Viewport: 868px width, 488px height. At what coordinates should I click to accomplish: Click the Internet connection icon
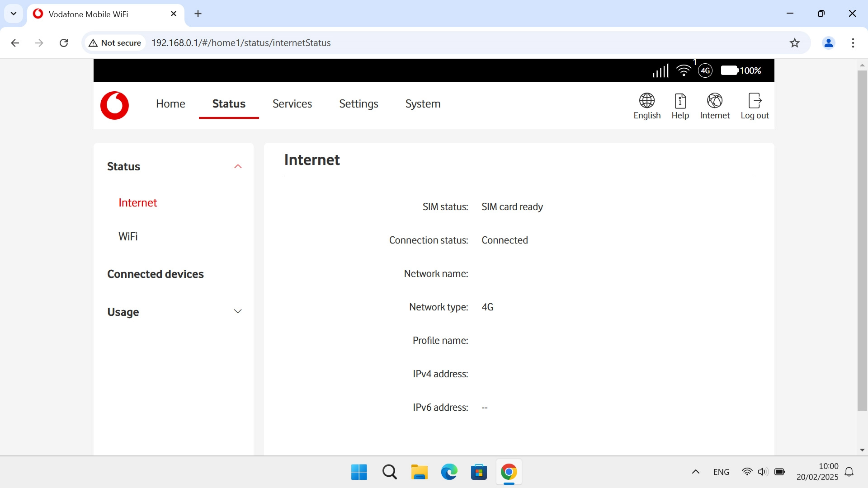[x=714, y=101]
